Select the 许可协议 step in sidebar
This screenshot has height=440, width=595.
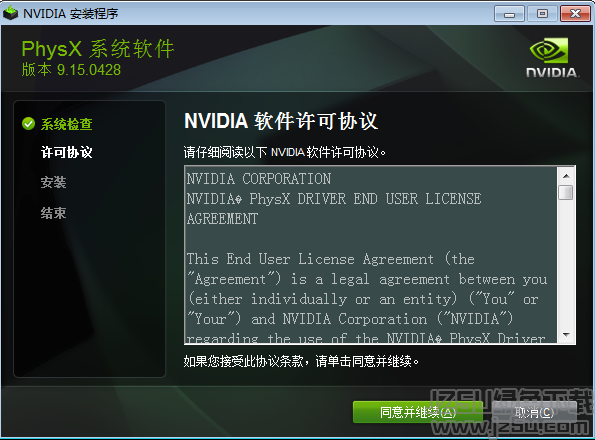pos(66,152)
